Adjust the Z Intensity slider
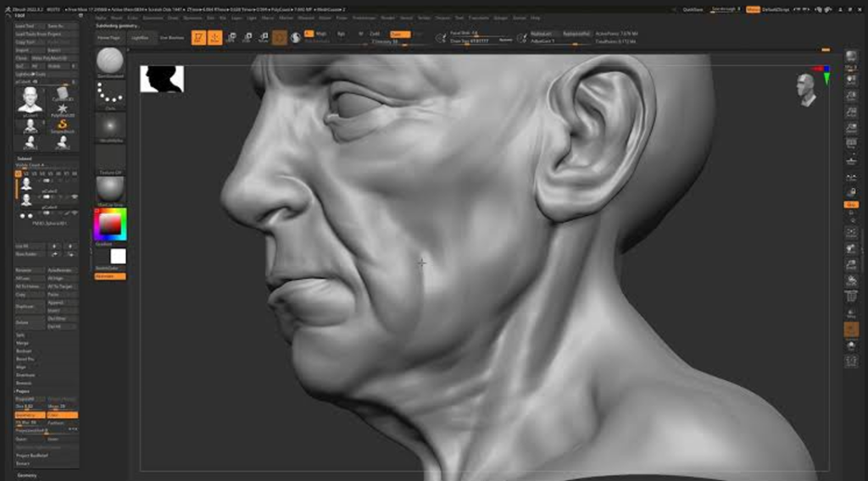 click(x=389, y=42)
